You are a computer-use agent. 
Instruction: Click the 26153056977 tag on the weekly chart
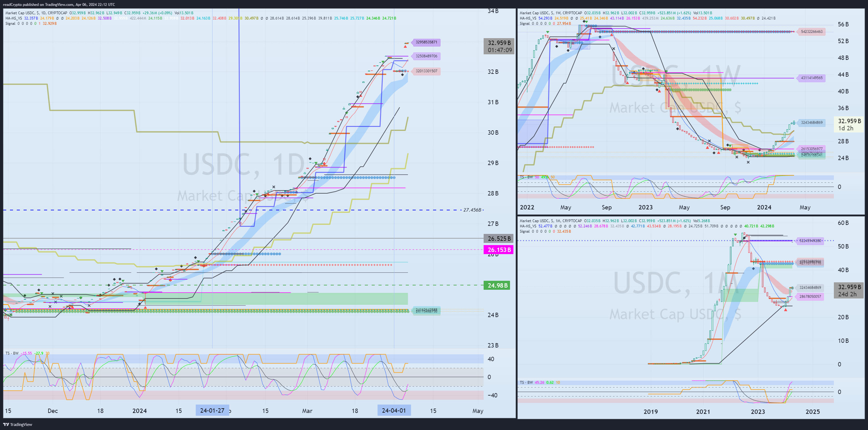812,149
